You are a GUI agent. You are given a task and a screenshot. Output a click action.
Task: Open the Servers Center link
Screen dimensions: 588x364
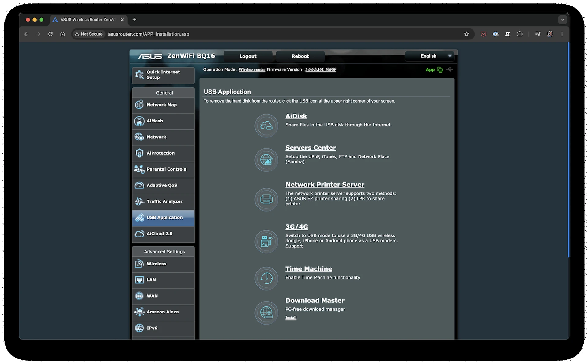coord(311,148)
